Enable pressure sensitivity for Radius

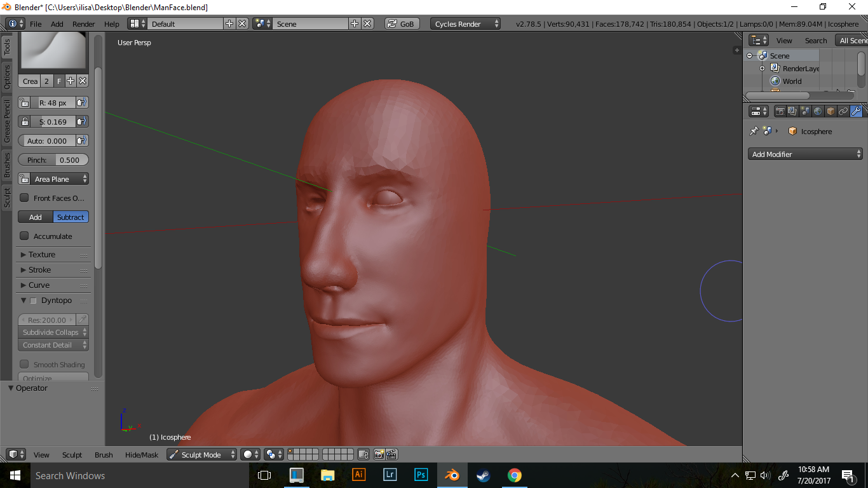82,102
